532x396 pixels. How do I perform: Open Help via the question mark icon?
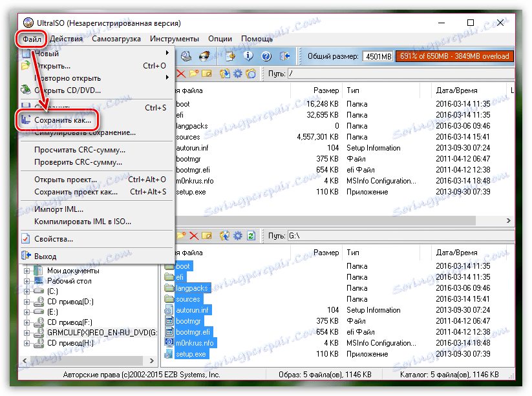(x=266, y=56)
